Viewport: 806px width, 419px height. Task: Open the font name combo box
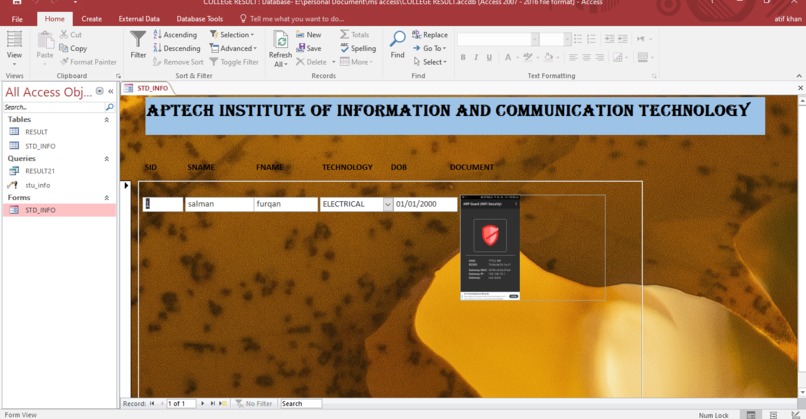(x=498, y=39)
